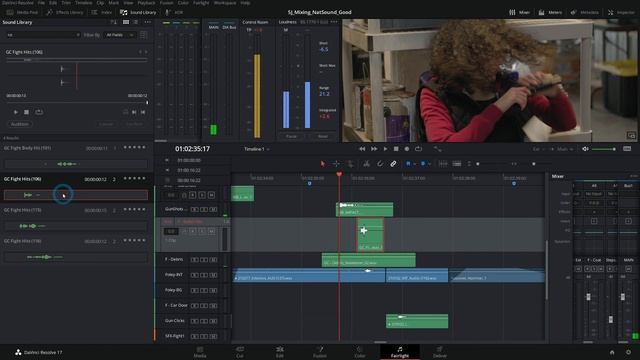Viewport: 640px width, 360px height.
Task: Click the transport Fast Forward button
Action: click(373, 149)
